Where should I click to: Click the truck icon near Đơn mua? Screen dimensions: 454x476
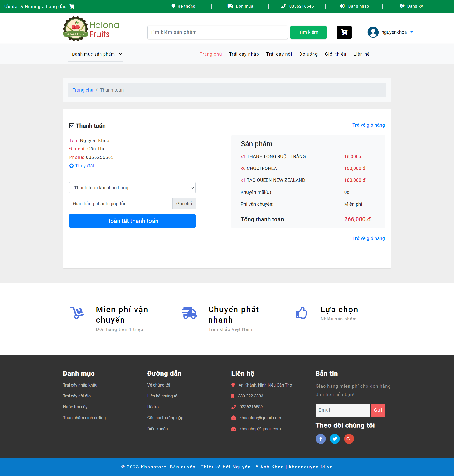(230, 6)
